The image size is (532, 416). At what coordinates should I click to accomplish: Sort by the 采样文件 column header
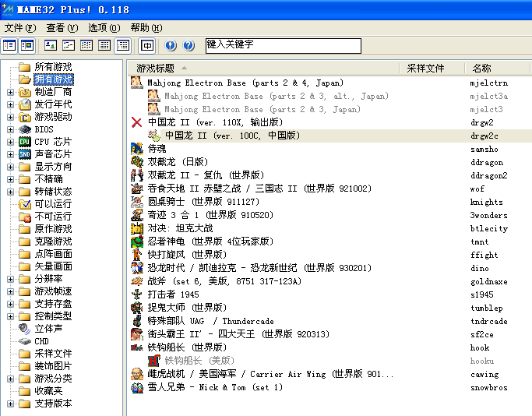432,69
